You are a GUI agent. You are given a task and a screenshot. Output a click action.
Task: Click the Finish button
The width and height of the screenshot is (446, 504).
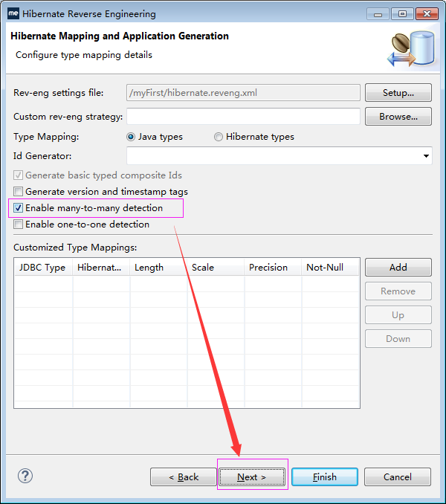pos(325,477)
